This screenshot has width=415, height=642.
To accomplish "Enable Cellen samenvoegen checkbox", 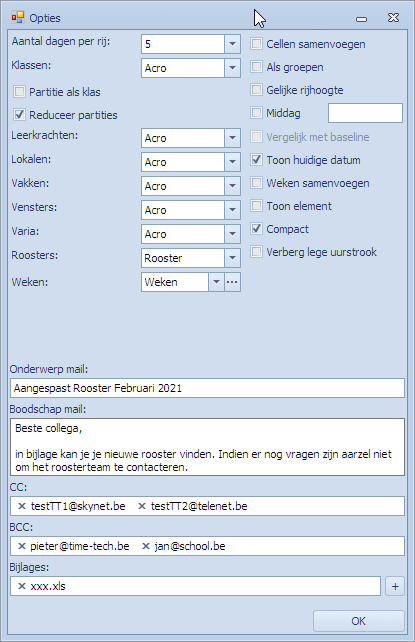I will click(x=256, y=44).
